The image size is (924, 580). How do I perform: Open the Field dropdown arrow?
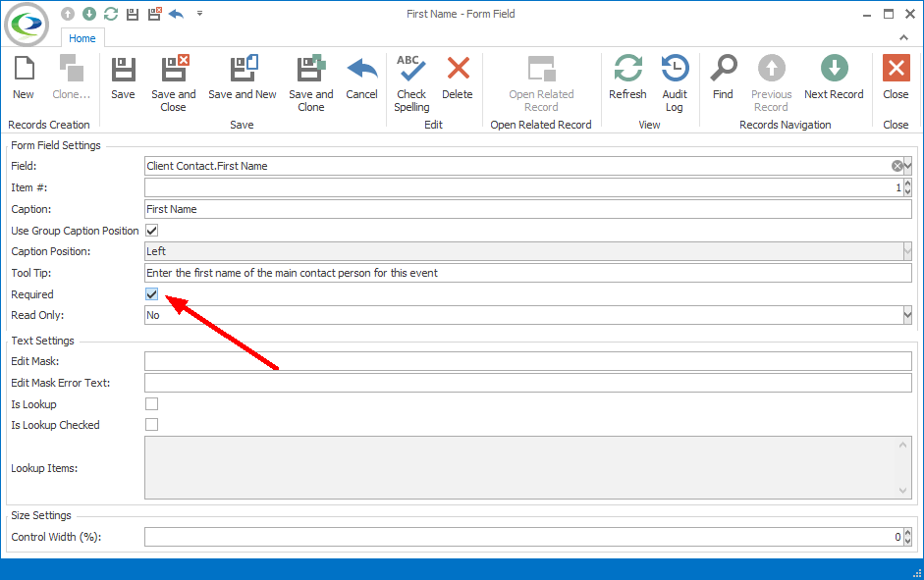(907, 166)
